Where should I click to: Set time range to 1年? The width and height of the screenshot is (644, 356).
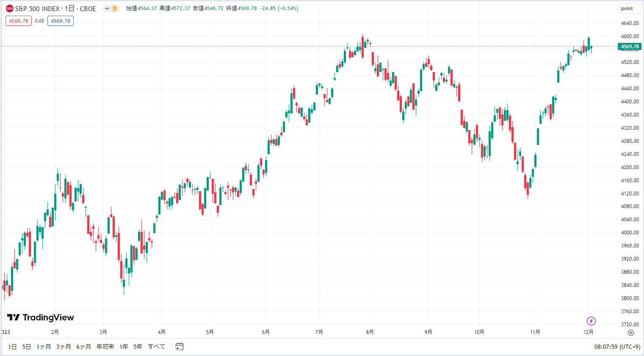pos(124,347)
